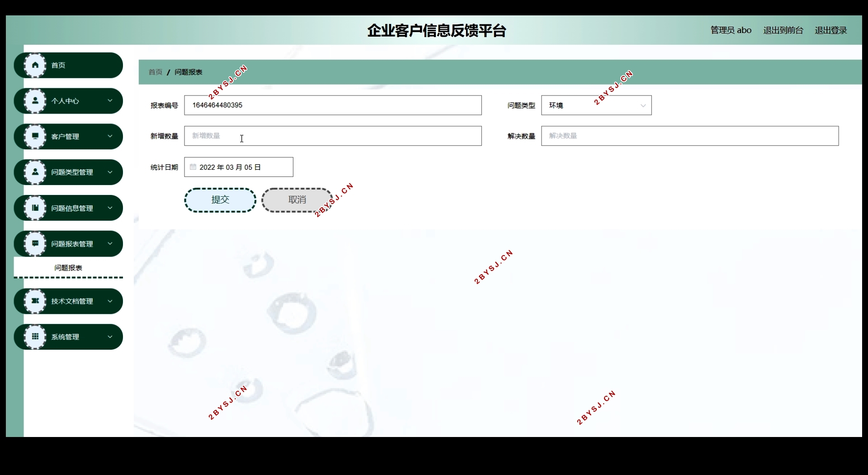Open the 个人中心 menu label
This screenshot has height=475, width=868.
coord(65,101)
